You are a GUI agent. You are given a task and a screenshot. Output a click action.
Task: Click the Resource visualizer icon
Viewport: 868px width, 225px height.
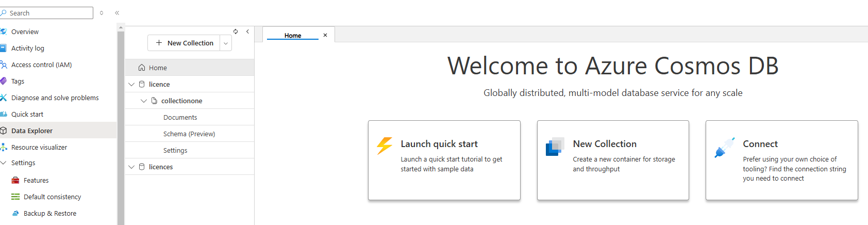click(3, 147)
